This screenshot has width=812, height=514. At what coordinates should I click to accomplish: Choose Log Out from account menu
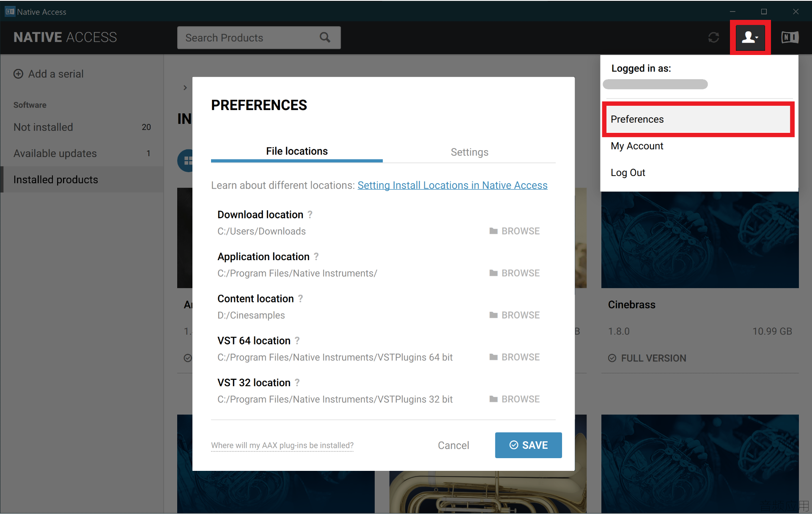pyautogui.click(x=628, y=173)
